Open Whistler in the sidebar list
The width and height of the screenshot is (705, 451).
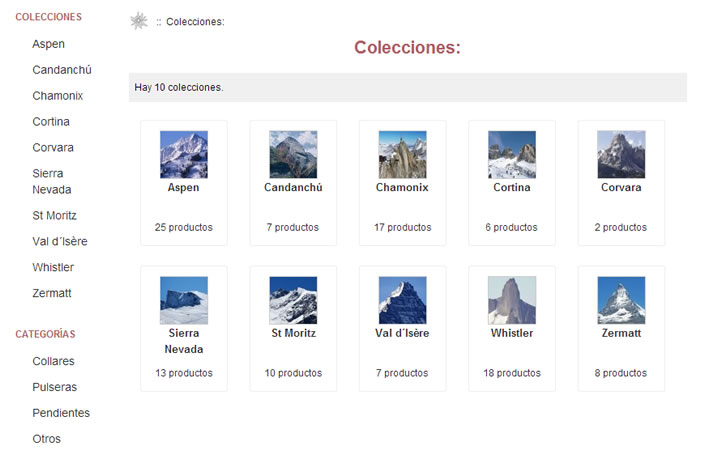[53, 267]
